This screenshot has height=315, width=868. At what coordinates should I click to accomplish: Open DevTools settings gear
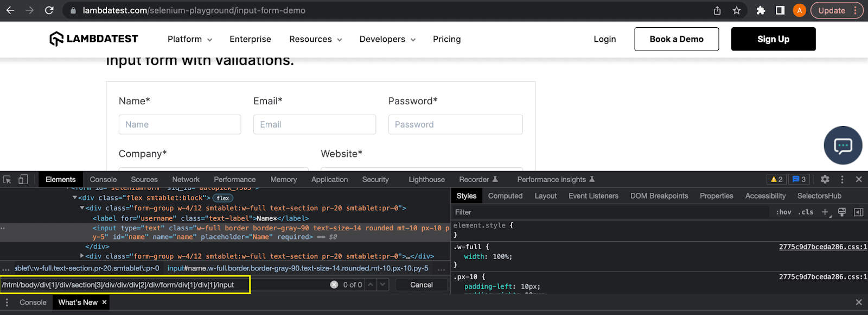tap(825, 179)
